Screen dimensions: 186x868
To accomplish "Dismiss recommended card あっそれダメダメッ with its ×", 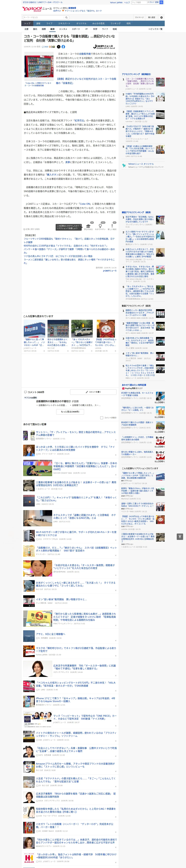I will pyautogui.click(x=92, y=351).
